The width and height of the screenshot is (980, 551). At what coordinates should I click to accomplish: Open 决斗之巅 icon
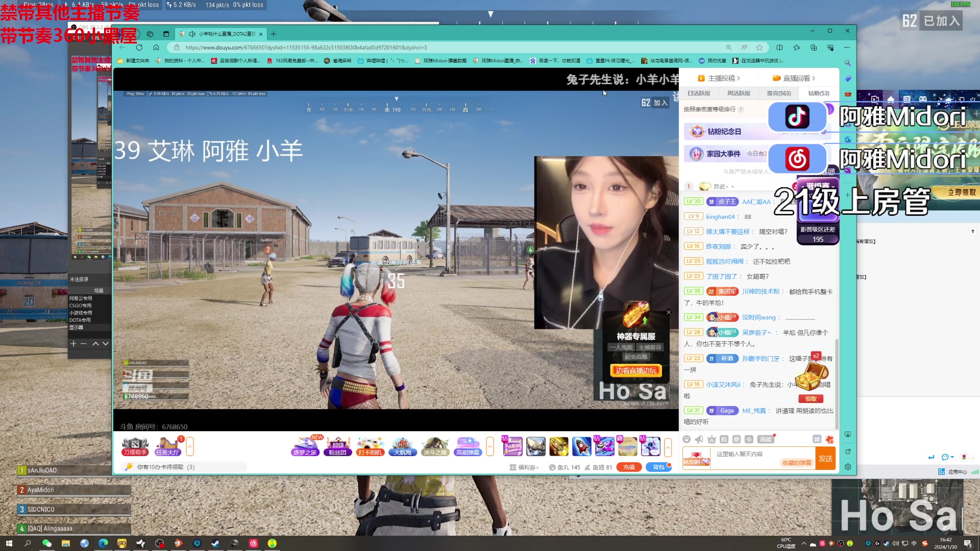click(x=435, y=446)
